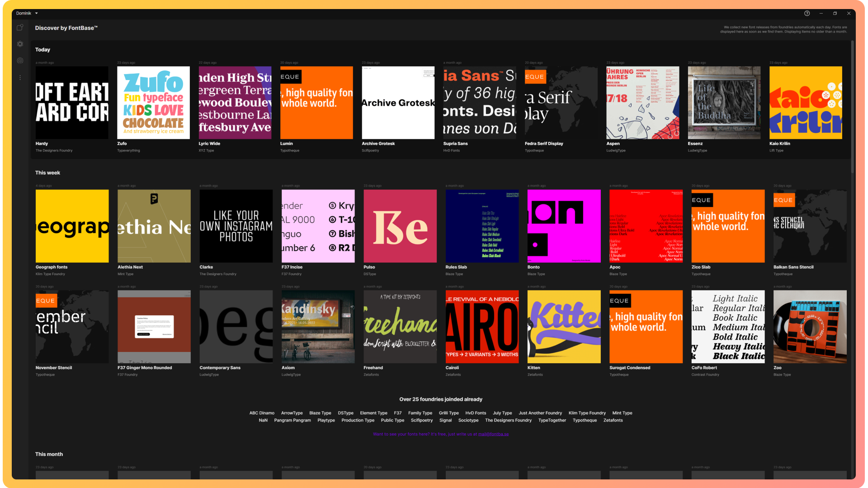Click the atom-shaped sidebar icon
This screenshot has height=488, width=868.
click(x=20, y=44)
